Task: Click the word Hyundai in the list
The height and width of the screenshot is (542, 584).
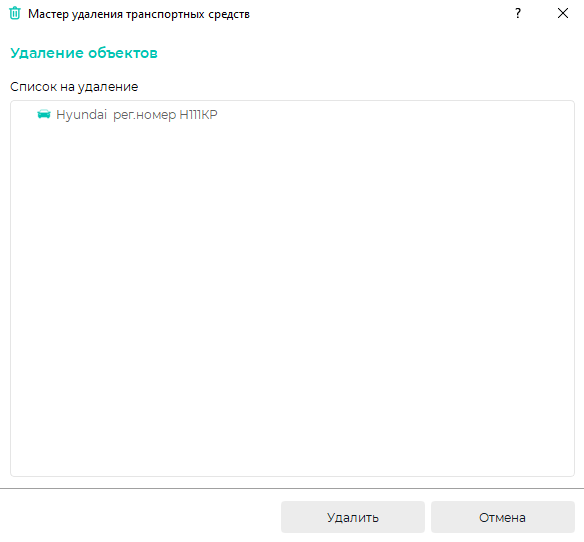Action: tap(82, 114)
